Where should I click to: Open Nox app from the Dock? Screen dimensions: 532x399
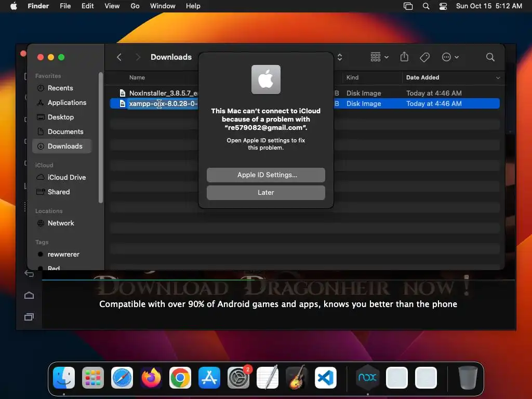[367, 378]
